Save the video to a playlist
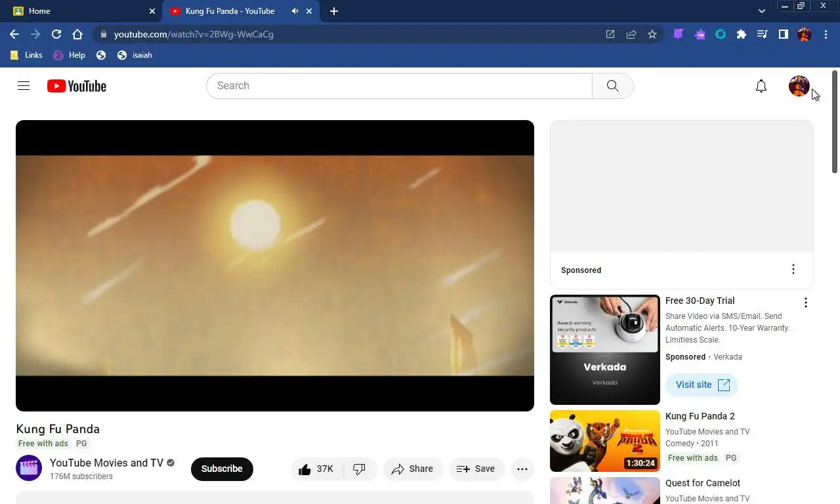 (x=476, y=469)
